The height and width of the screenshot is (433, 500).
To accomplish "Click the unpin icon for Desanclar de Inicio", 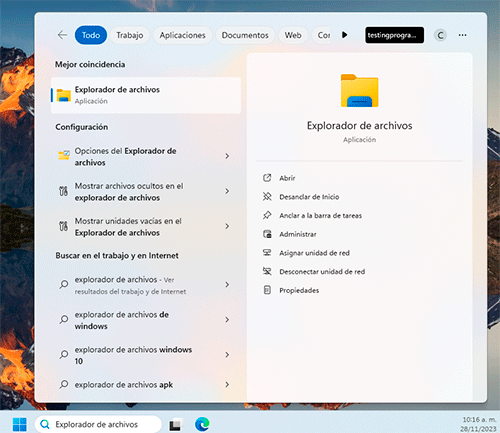I will point(267,196).
